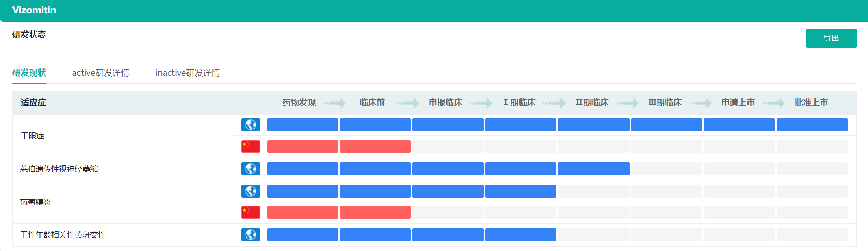Click the globe icon in the 葡萄膜炎 row

[x=250, y=191]
